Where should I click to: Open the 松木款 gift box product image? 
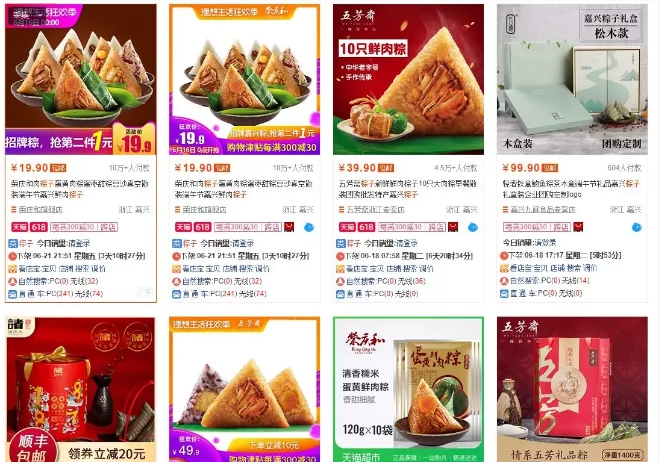[572, 80]
